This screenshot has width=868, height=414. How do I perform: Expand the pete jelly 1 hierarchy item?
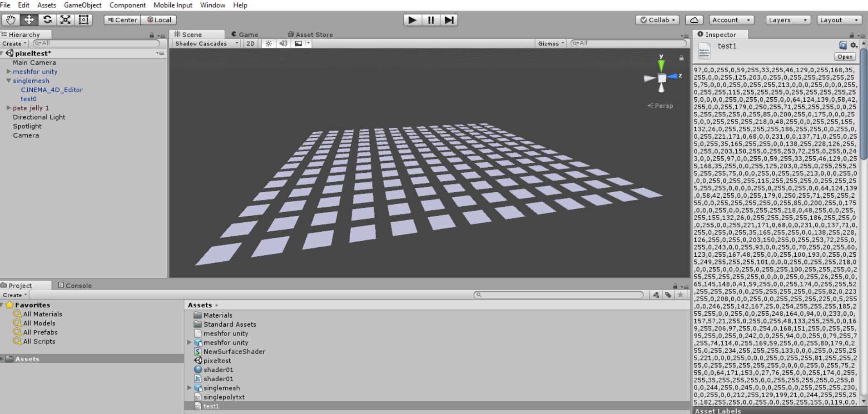(9, 108)
